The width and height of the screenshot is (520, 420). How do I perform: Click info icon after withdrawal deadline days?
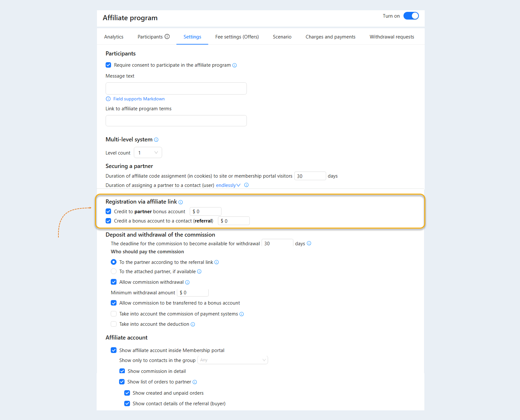tap(309, 243)
